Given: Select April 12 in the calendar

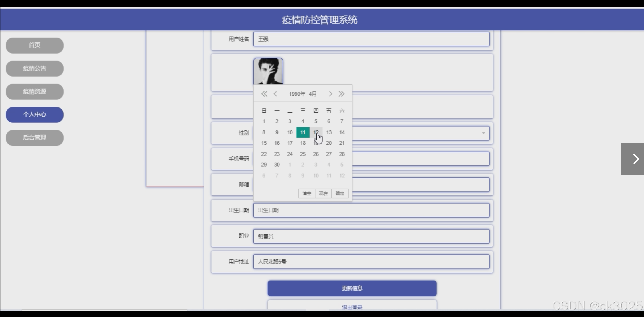Looking at the screenshot, I should (316, 132).
